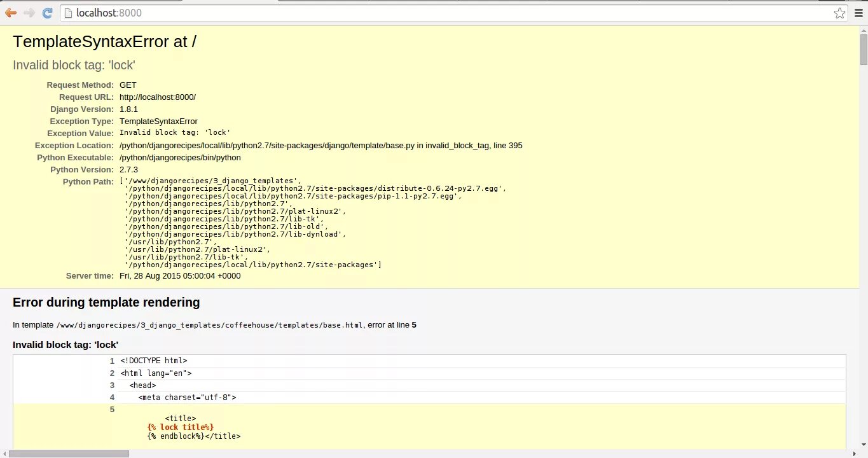The height and width of the screenshot is (458, 868).
Task: Click the djangorecipes lib-dynload path entry
Action: 235,234
